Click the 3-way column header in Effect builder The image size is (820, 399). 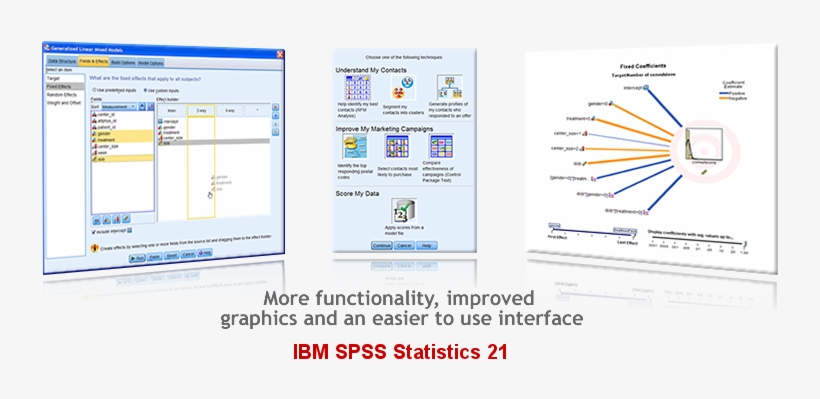coord(230,110)
